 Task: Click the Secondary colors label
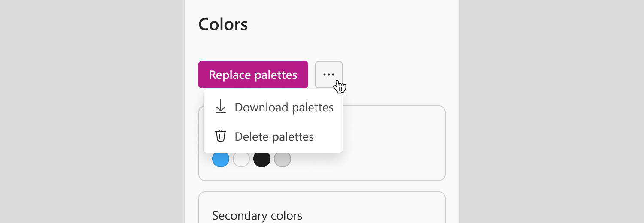[x=257, y=215]
